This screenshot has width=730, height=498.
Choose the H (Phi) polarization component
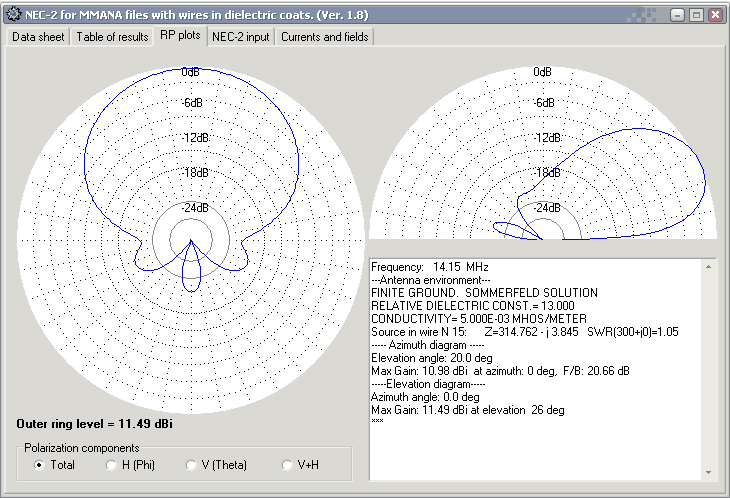[112, 465]
